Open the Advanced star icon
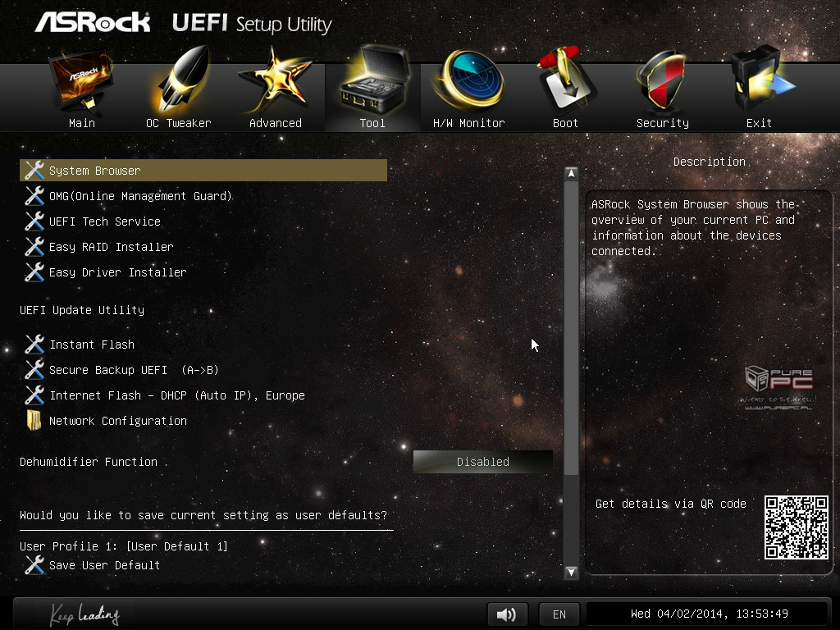 coord(276,81)
